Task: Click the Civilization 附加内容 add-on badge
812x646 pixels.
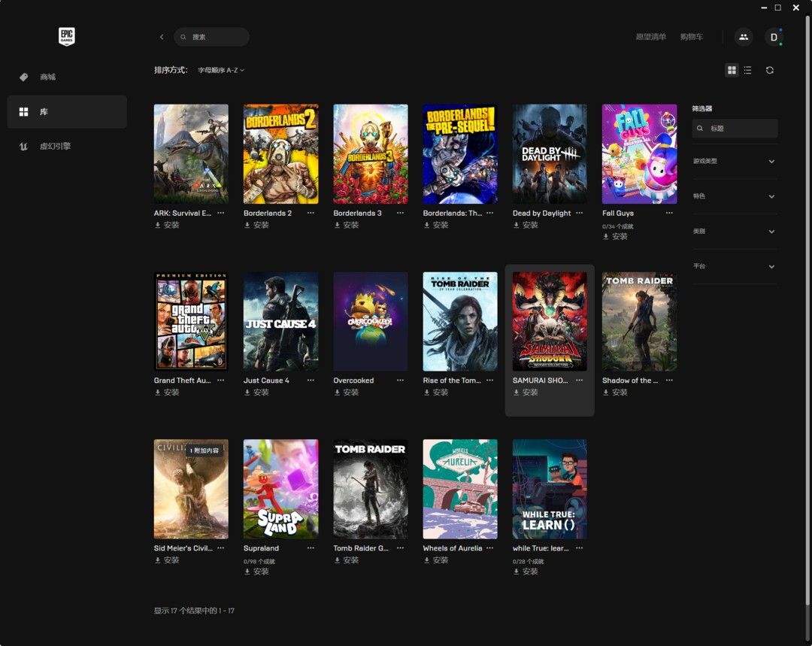Action: click(205, 450)
